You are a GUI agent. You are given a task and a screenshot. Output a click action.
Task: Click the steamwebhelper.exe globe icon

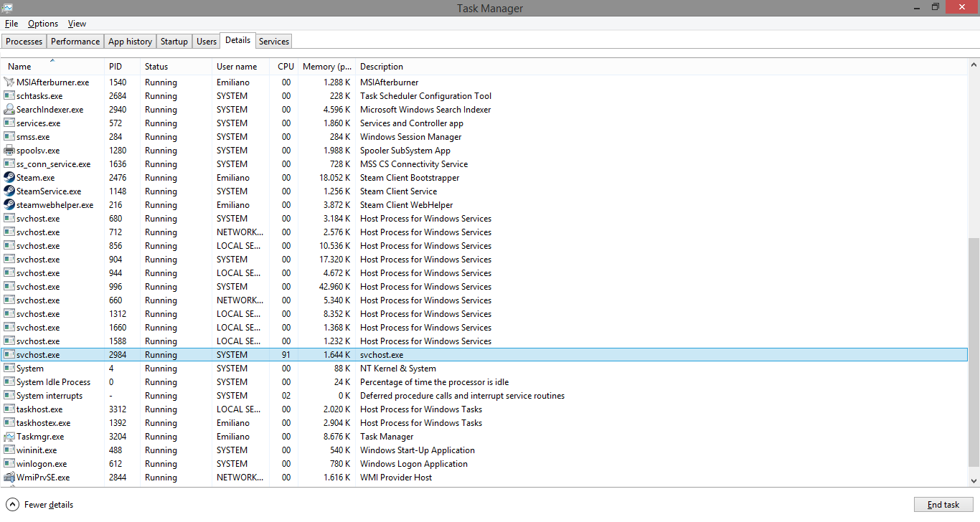click(11, 204)
